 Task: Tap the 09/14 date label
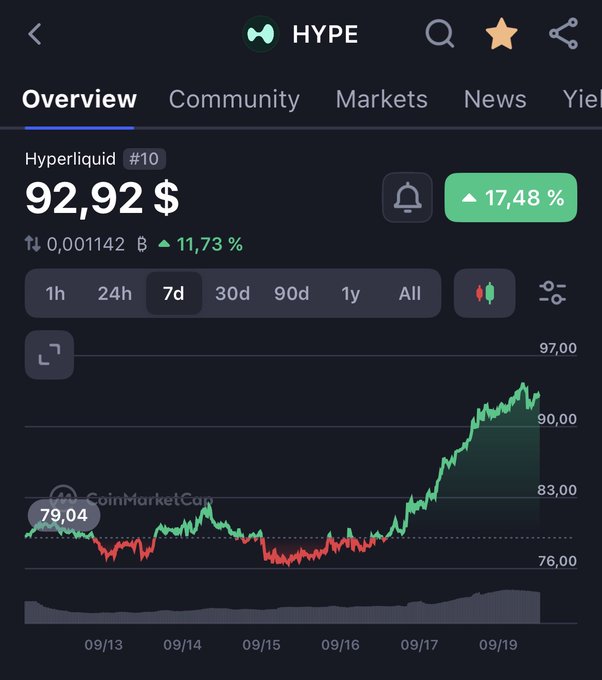pyautogui.click(x=183, y=645)
